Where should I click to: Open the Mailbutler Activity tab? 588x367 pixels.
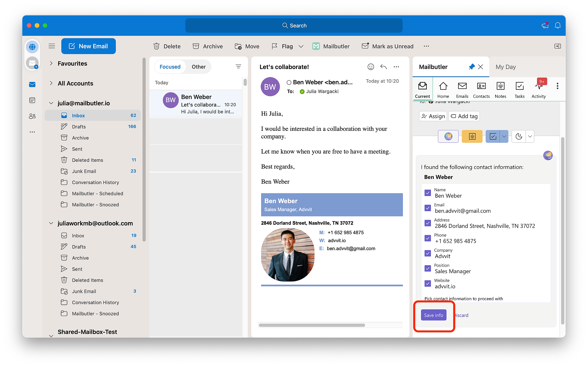click(539, 90)
